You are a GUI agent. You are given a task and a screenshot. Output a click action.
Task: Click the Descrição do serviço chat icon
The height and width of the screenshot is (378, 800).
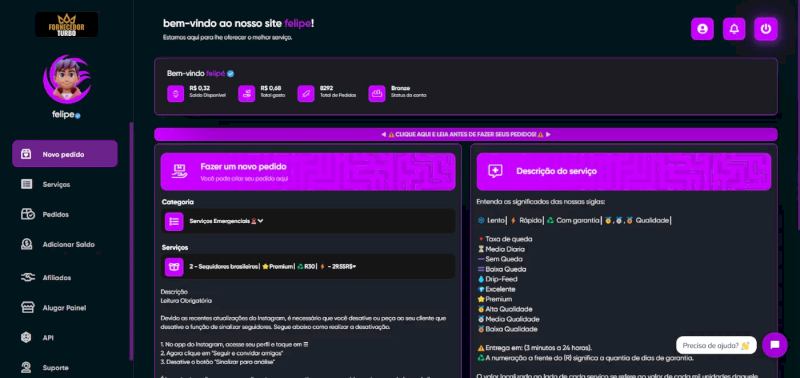495,171
